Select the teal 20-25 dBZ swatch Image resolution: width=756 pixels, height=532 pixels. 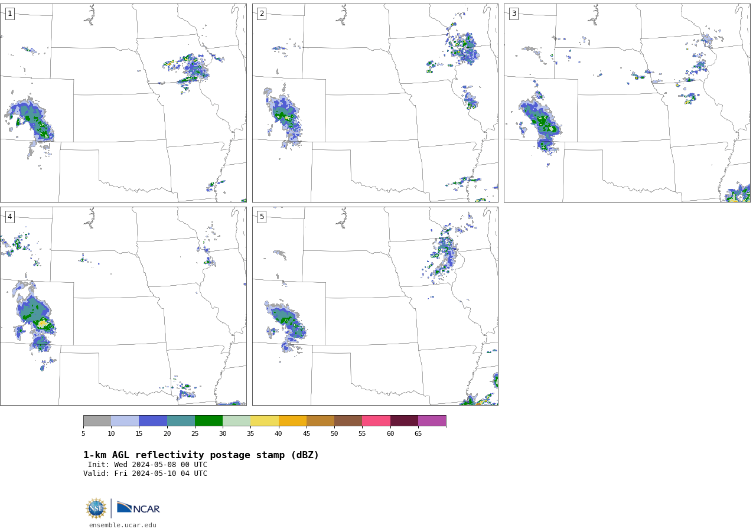pos(181,420)
